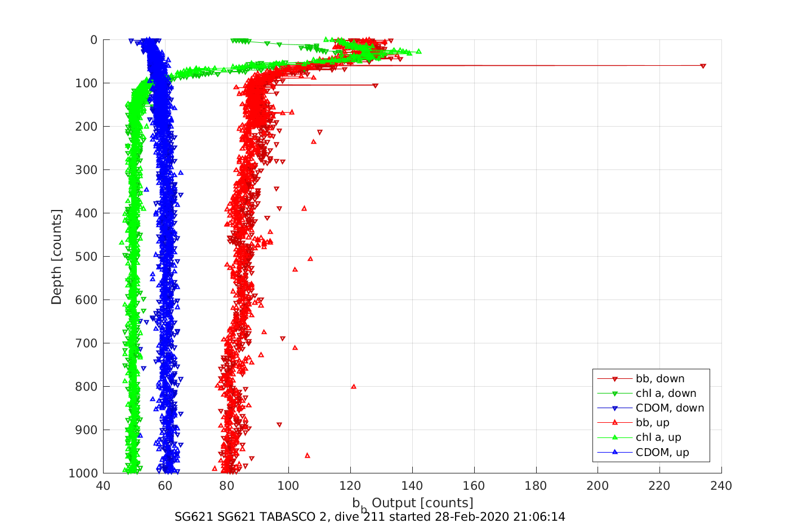798x532 pixels.
Task: Click y-axis tick label 400
Action: point(87,213)
